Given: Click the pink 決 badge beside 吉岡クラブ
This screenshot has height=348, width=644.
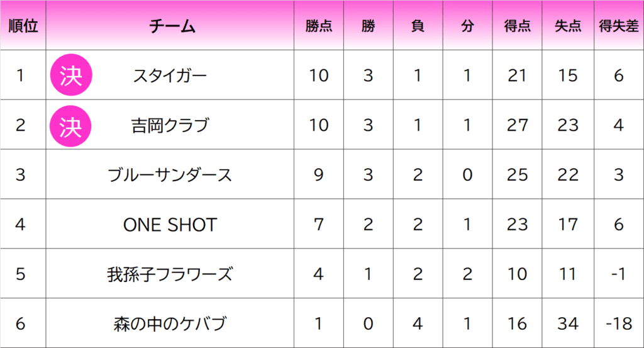Looking at the screenshot, I should coord(70,126).
